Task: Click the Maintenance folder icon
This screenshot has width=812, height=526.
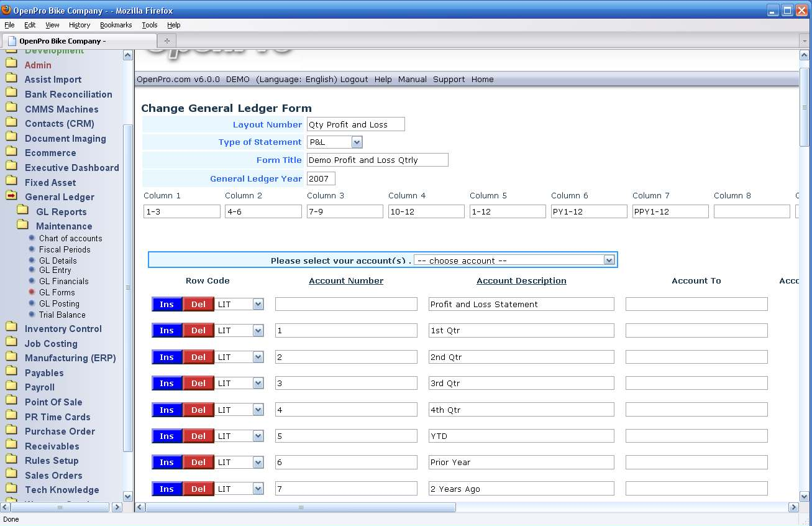Action: click(22, 225)
